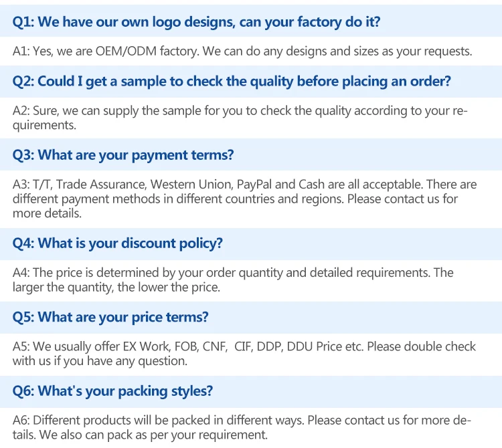This screenshot has height=448, width=502.
Task: Toggle the Q4 discount policy question
Action: point(118,243)
